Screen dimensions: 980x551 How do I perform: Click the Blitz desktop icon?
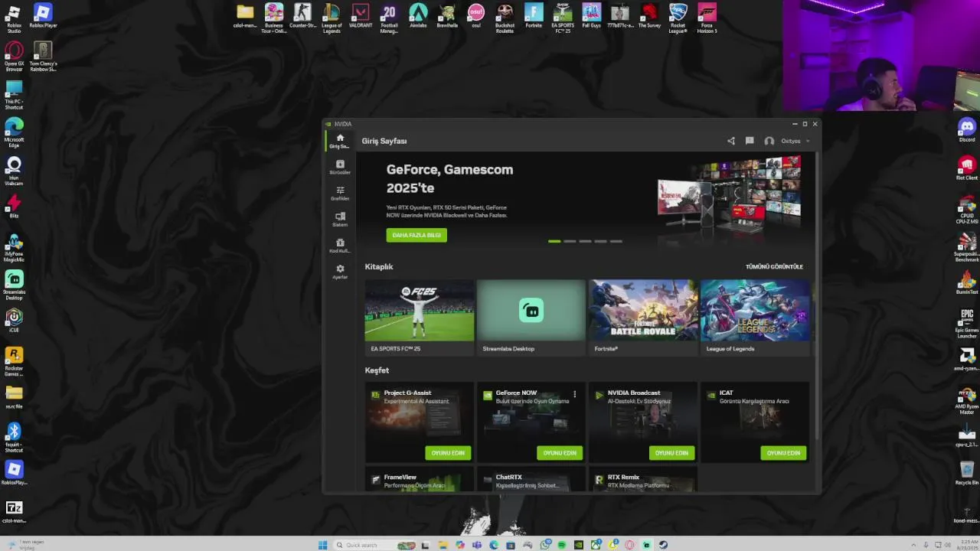14,206
